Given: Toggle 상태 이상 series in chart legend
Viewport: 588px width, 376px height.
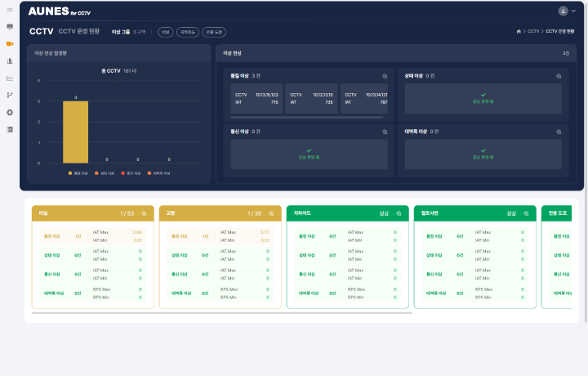Looking at the screenshot, I should tap(105, 173).
